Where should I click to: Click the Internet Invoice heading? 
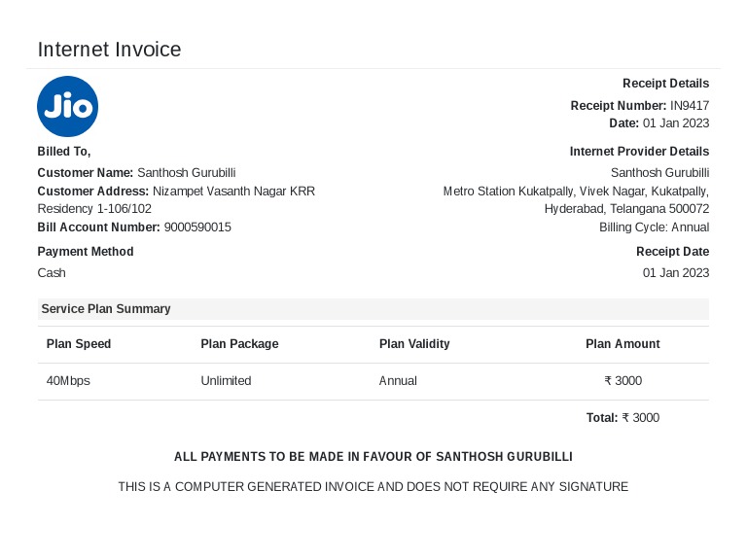[109, 50]
